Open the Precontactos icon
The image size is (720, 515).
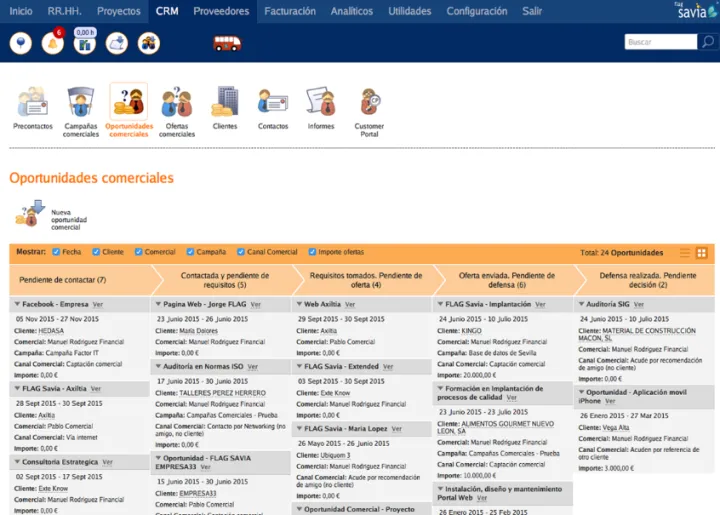33,103
